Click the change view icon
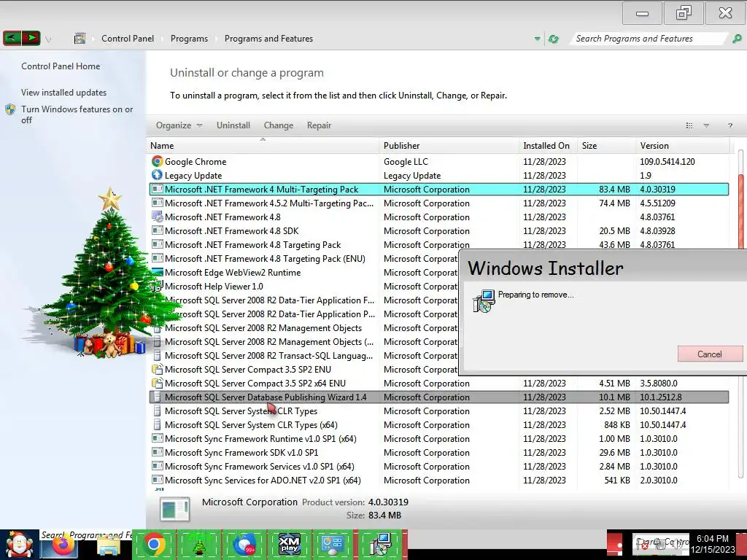This screenshot has height=560, width=747. [689, 125]
